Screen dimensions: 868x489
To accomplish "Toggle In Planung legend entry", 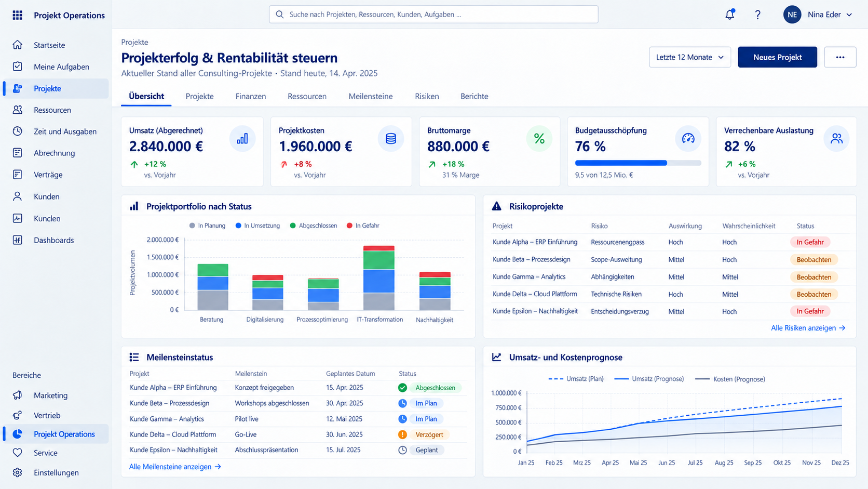I will [207, 226].
